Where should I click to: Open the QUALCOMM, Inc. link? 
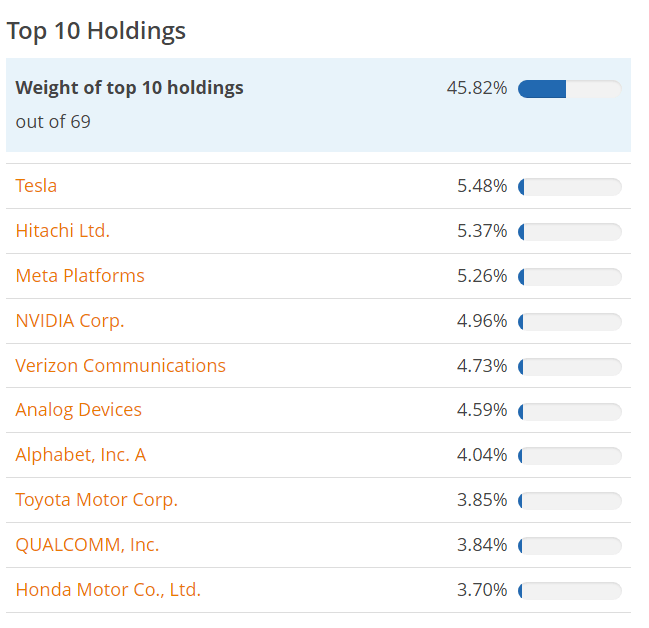click(x=87, y=545)
